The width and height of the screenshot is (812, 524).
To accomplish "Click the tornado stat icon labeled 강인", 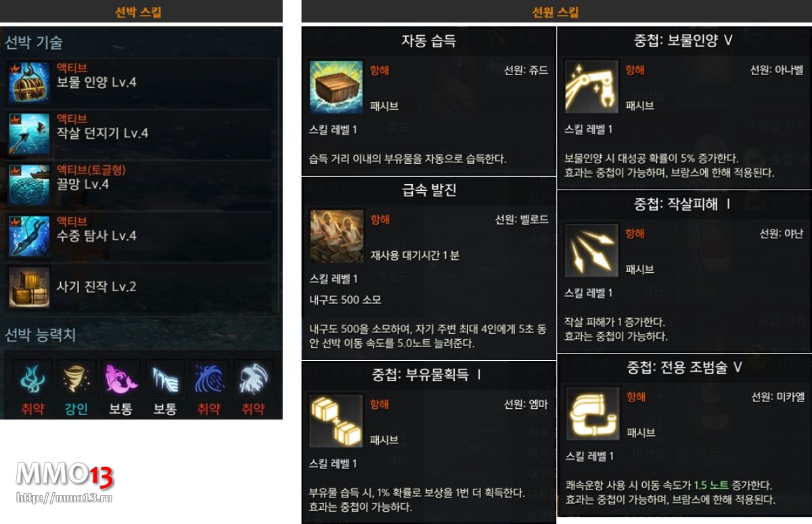I will [x=76, y=379].
